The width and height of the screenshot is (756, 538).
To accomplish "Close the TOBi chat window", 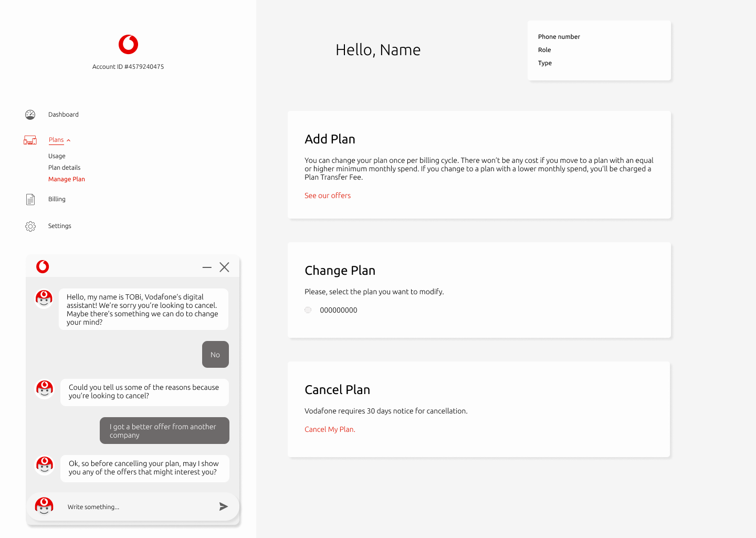I will (x=224, y=267).
